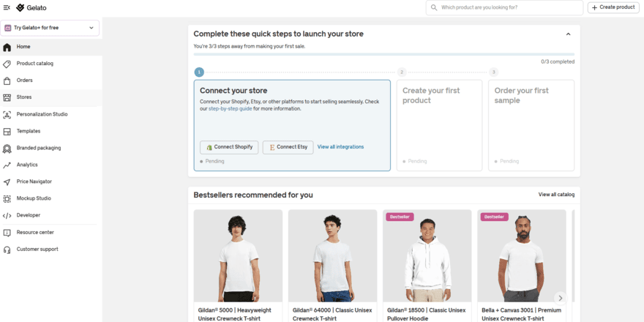644x322 pixels.
Task: Click Connect Etsy button
Action: tap(288, 147)
